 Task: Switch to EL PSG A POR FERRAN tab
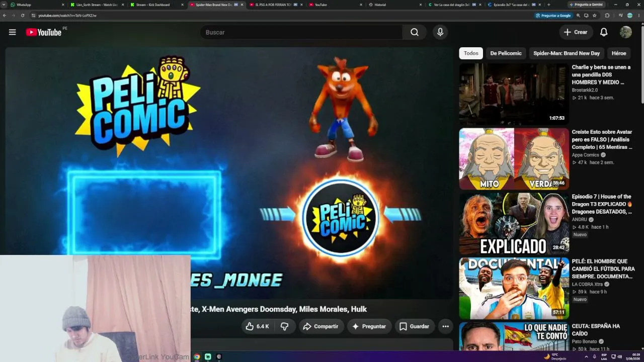tap(276, 5)
